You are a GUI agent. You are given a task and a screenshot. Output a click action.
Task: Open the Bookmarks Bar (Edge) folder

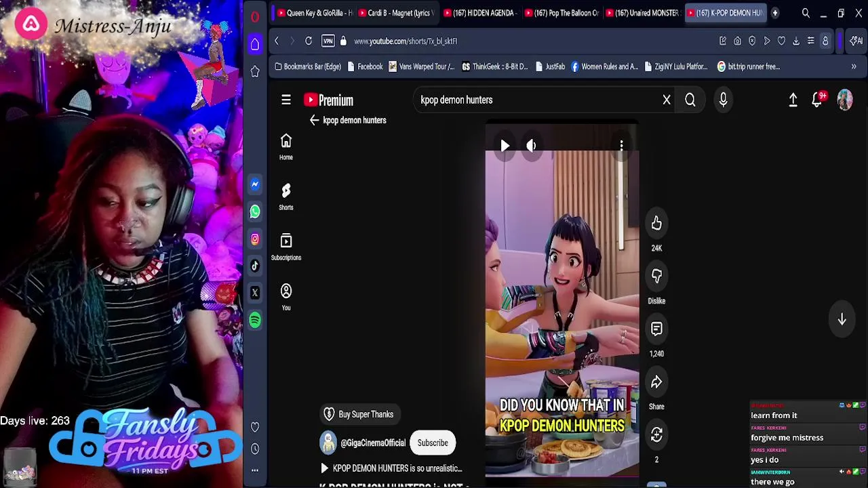[308, 66]
